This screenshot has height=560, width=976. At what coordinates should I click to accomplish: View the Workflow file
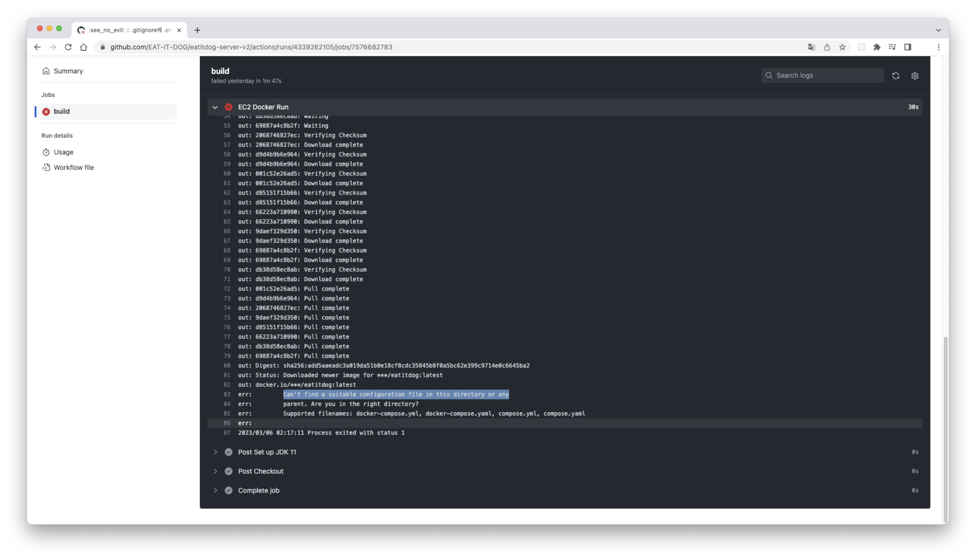pyautogui.click(x=73, y=167)
